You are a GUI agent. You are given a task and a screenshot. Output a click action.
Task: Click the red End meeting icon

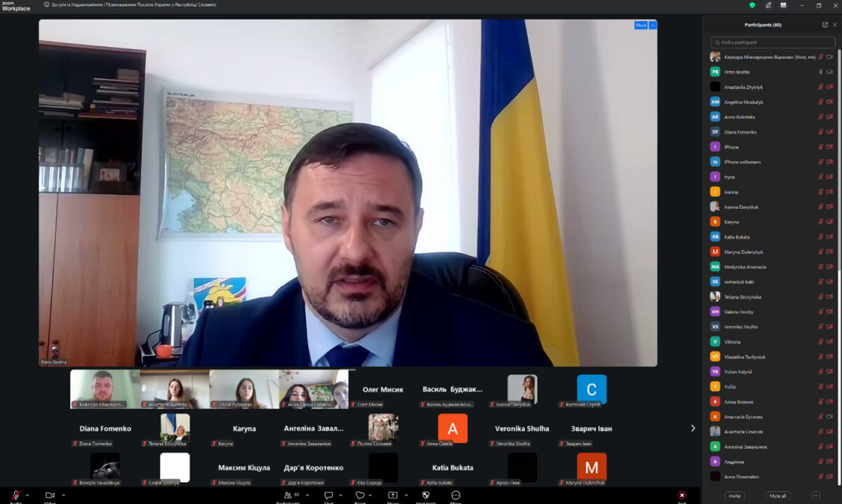tap(681, 496)
